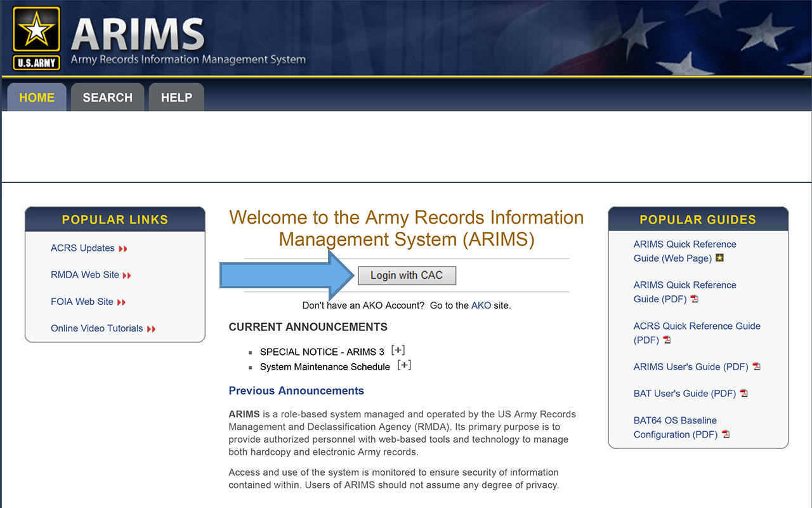The height and width of the screenshot is (508, 812).
Task: Click red arrows icon beside RMDA Web Site
Action: point(127,276)
